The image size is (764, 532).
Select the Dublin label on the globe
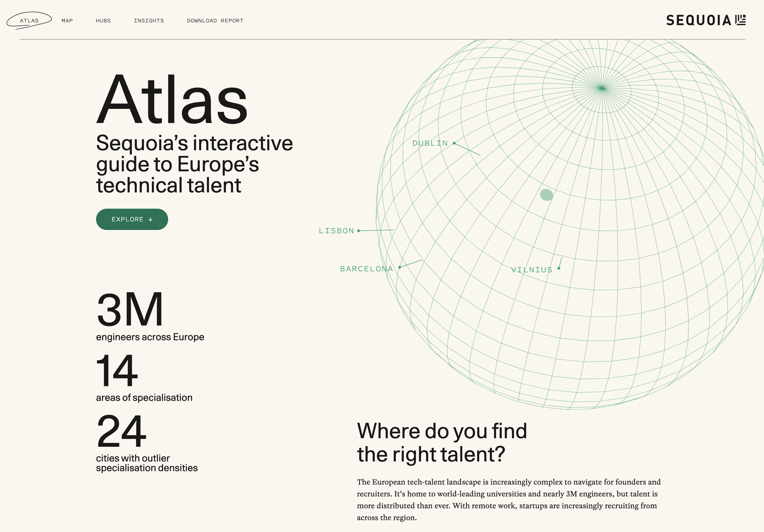click(430, 143)
